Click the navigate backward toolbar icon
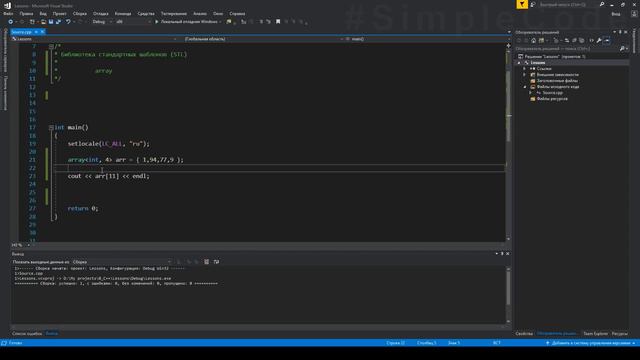640x360 pixels. pyautogui.click(x=11, y=22)
